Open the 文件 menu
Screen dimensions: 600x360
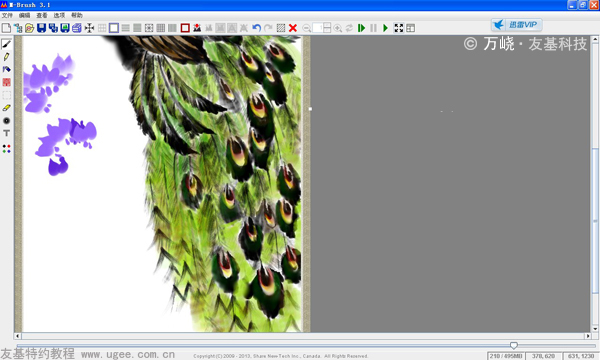click(7, 15)
